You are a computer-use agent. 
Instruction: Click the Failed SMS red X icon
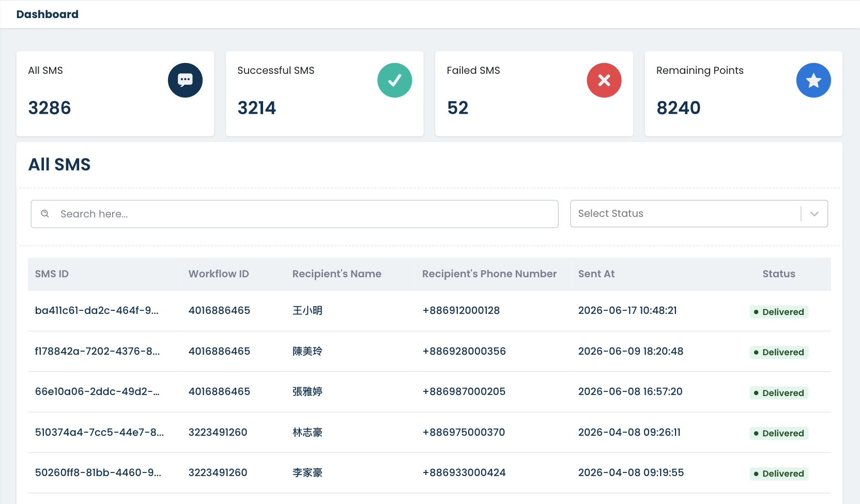[604, 80]
